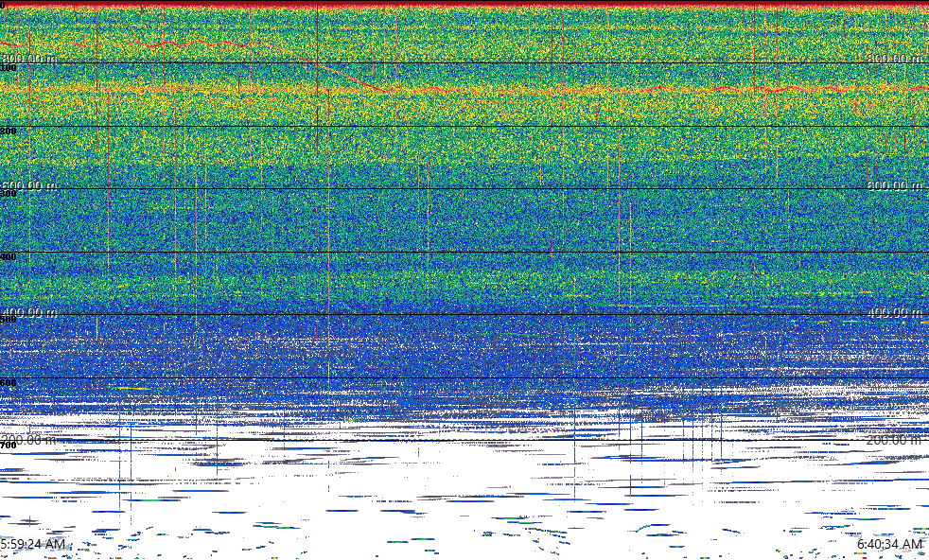Click the left-side 200.00 m range label
The height and width of the screenshot is (560, 929).
click(x=29, y=440)
